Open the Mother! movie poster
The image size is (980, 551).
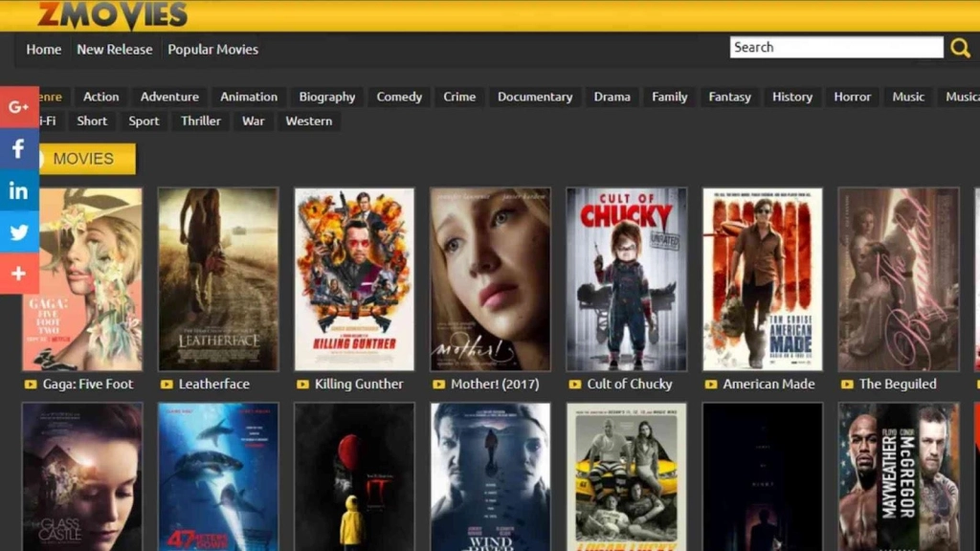click(x=491, y=279)
